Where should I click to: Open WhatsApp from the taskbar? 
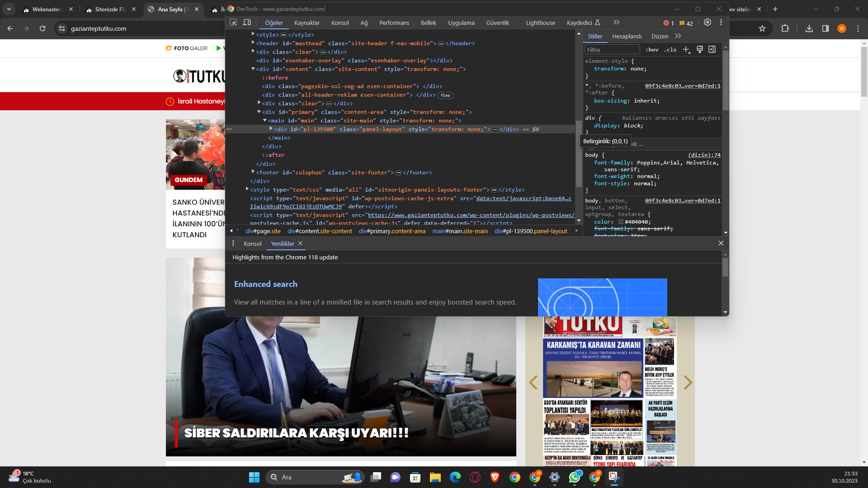point(575,477)
